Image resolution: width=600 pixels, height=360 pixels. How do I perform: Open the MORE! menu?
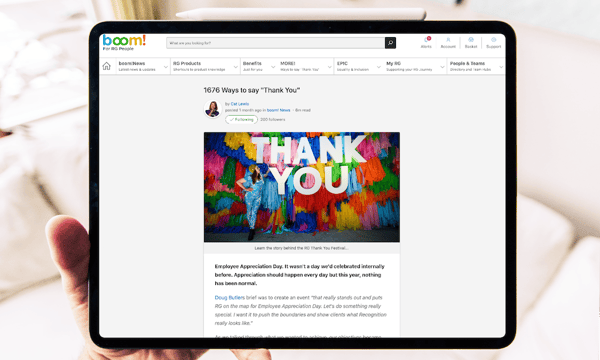point(300,66)
